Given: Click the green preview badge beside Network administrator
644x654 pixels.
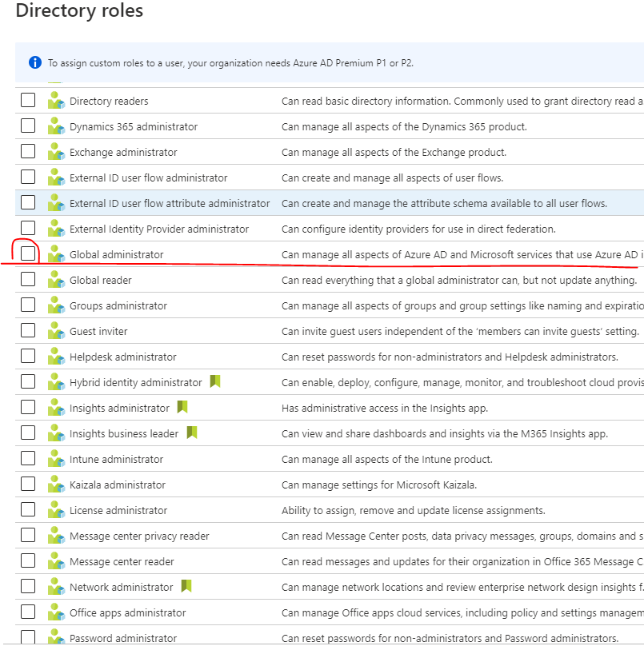Looking at the screenshot, I should pyautogui.click(x=186, y=587).
